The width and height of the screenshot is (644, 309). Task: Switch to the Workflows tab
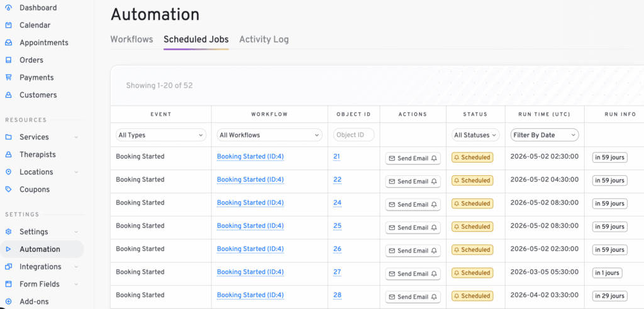coord(131,39)
